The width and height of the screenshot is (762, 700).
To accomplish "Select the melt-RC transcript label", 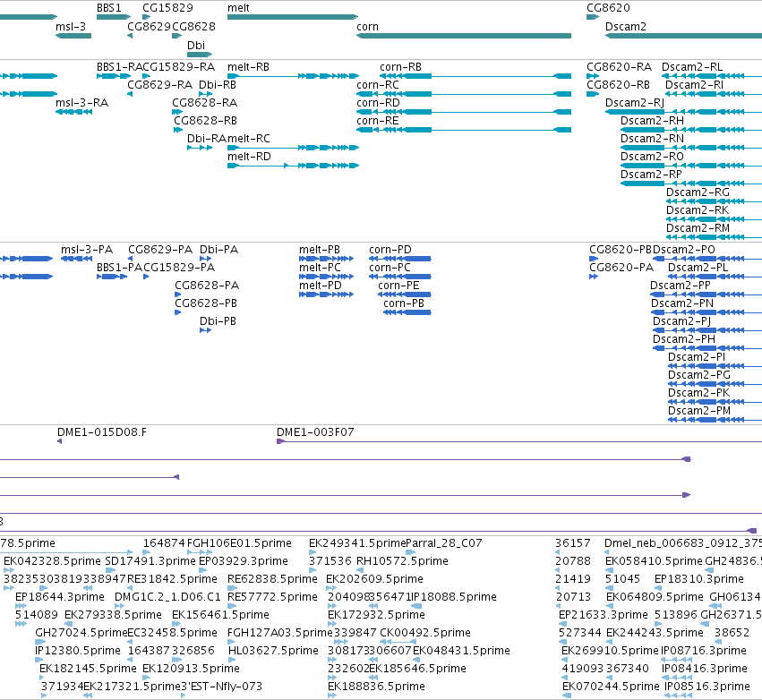I will click(249, 139).
